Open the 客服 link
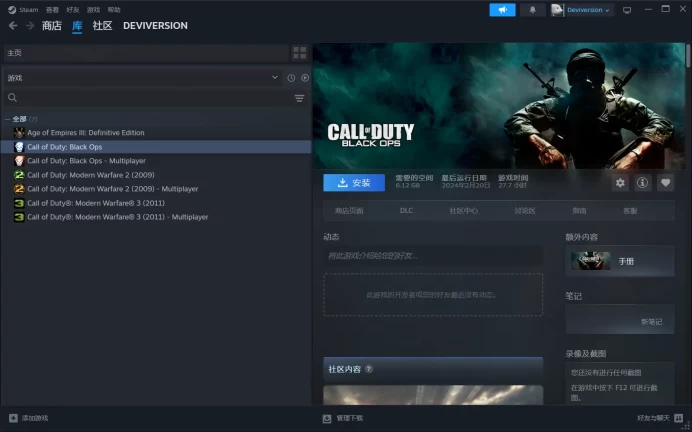This screenshot has height=432, width=692. (x=630, y=211)
